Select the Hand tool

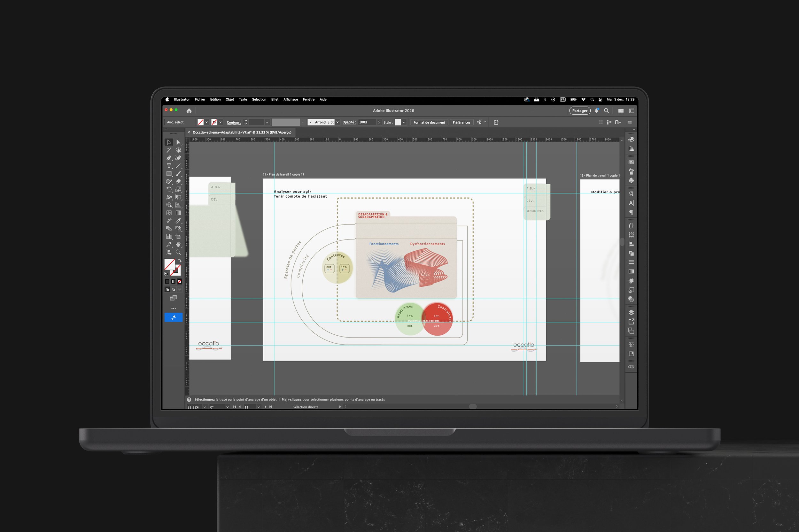click(x=178, y=244)
